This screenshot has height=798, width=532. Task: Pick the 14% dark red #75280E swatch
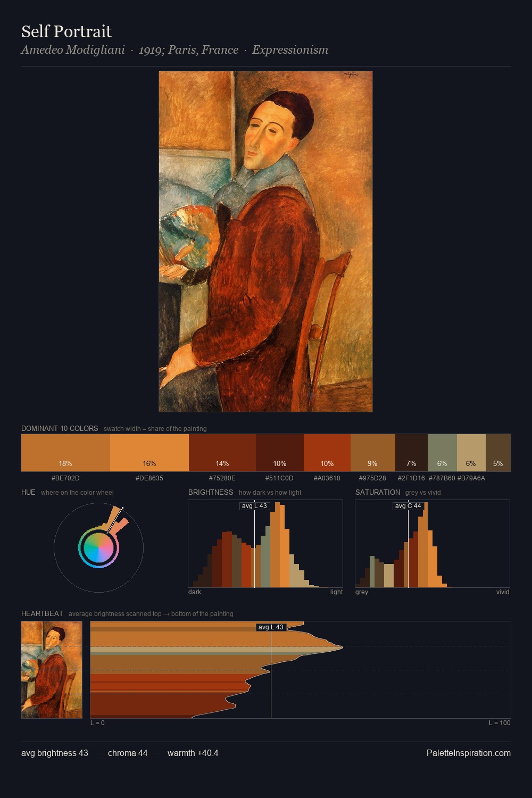tap(222, 453)
